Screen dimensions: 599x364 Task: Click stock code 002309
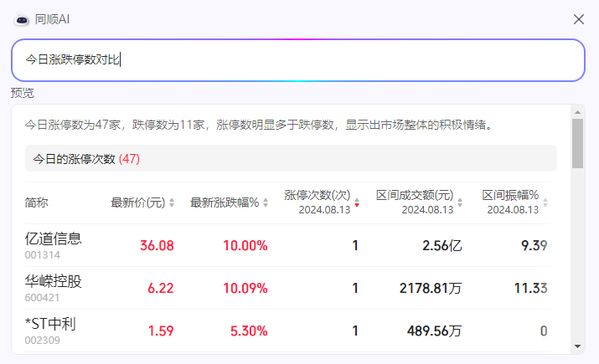pyautogui.click(x=43, y=341)
